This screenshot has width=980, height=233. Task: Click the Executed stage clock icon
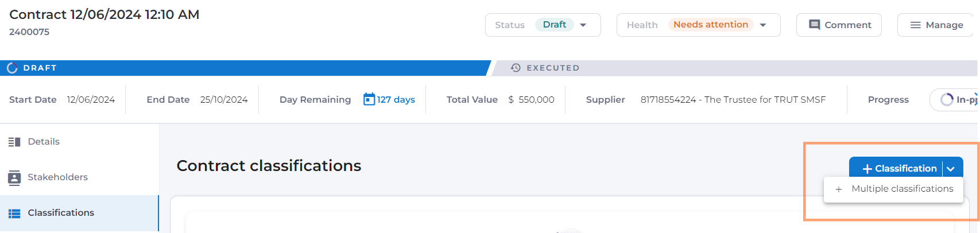point(516,68)
